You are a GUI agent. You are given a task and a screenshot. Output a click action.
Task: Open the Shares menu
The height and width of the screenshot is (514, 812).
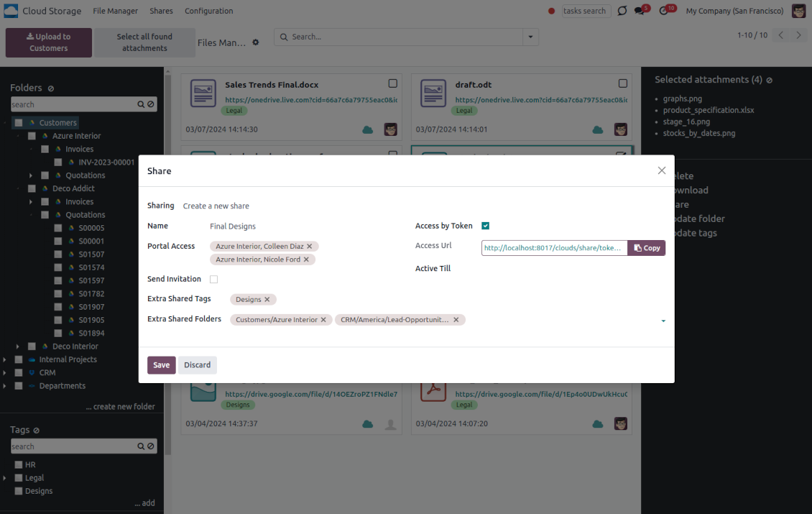(x=161, y=11)
